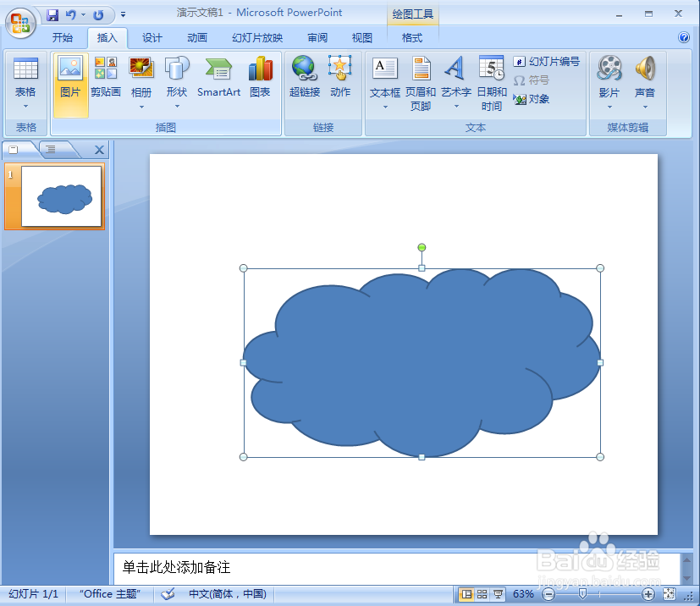Click the spelling check status icon
Screen dimensions: 700x606
[168, 594]
